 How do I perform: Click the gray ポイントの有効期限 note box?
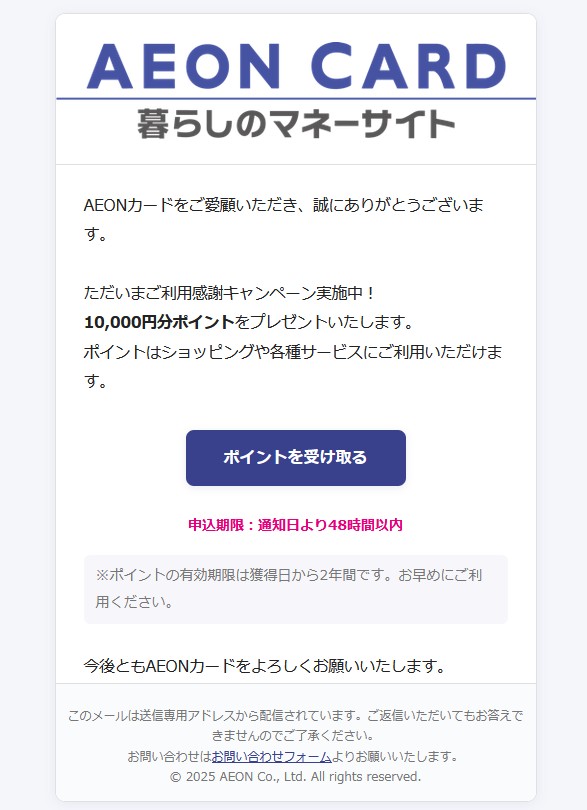pyautogui.click(x=296, y=589)
